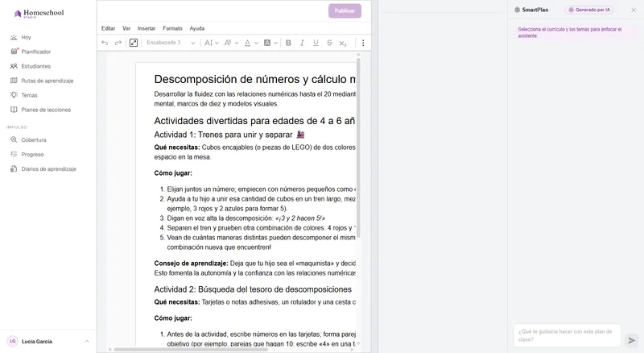
Task: Go to the Hoy page link
Action: point(27,37)
